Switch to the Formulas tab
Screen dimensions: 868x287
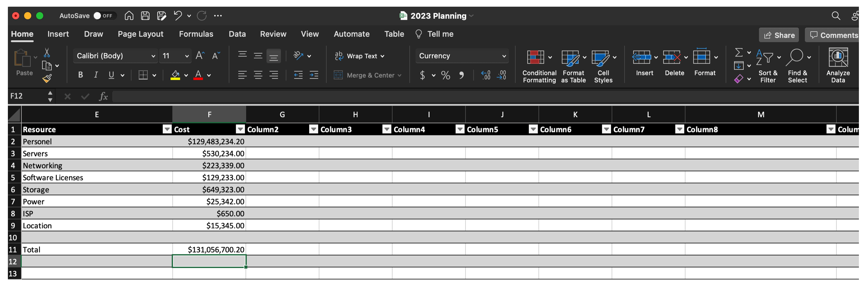pyautogui.click(x=196, y=34)
